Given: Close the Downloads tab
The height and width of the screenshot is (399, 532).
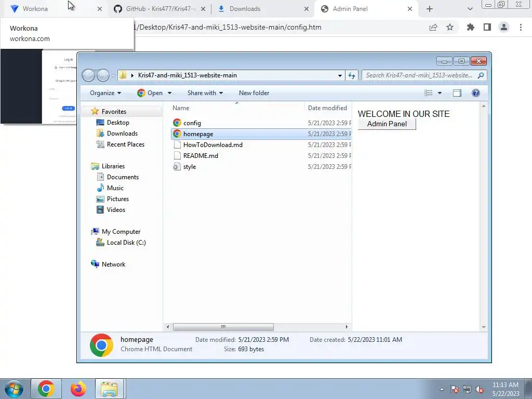Looking at the screenshot, I should click(x=307, y=9).
